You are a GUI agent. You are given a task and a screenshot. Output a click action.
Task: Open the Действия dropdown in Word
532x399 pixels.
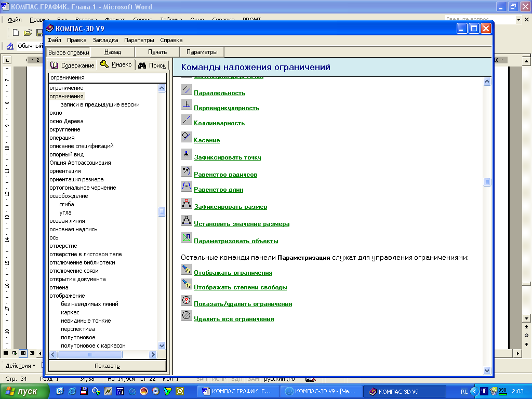pyautogui.click(x=20, y=366)
